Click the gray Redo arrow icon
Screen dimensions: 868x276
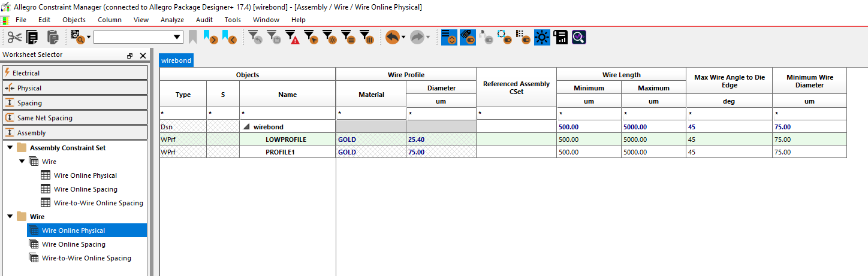click(417, 37)
